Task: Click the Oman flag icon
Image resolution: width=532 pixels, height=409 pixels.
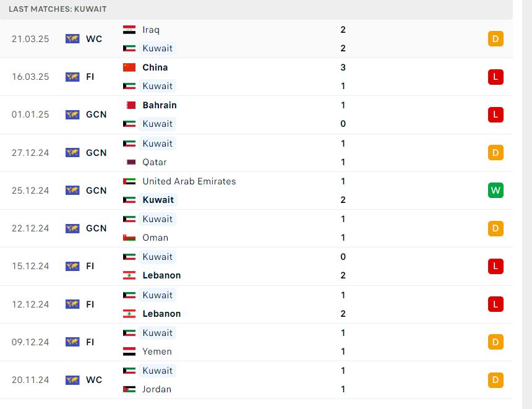Action: point(129,238)
